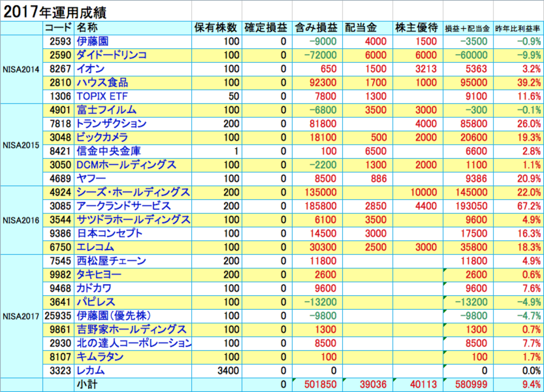Image resolution: width=544 pixels, height=392 pixels.
Task: Open the ハウス食品 stock link
Action: (102, 82)
